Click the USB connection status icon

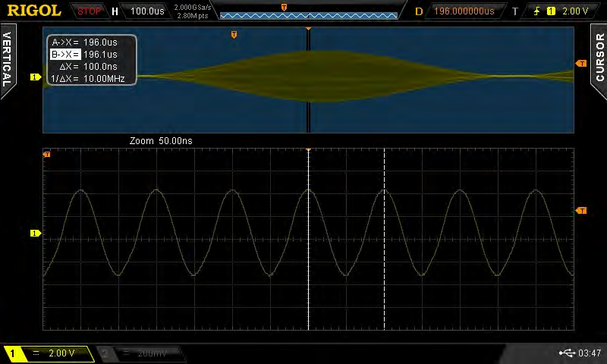(x=567, y=353)
